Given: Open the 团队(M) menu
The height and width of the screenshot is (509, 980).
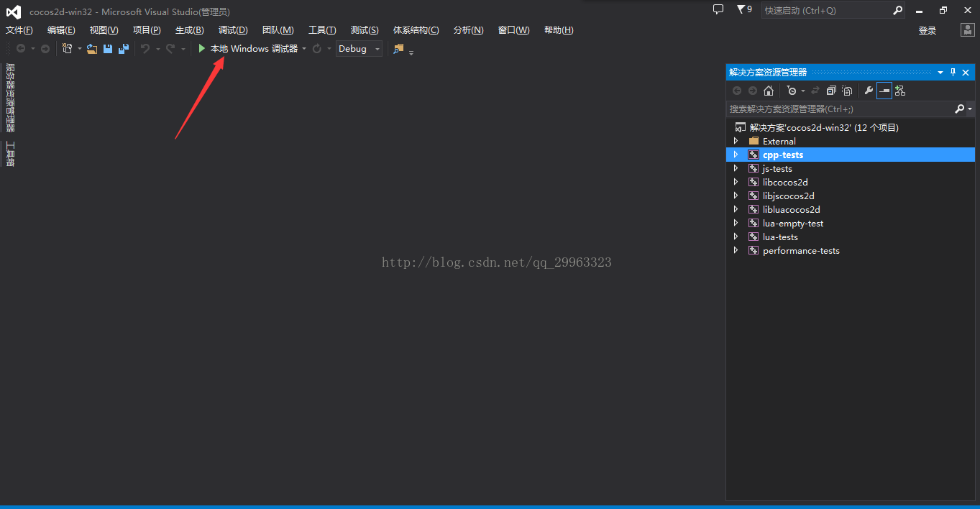Looking at the screenshot, I should [x=278, y=30].
